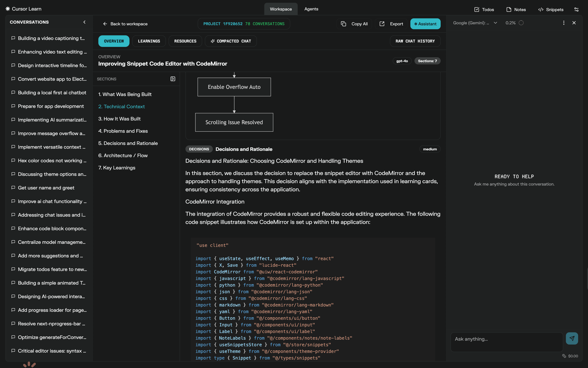Switch to the Learnings tab
The width and height of the screenshot is (588, 368).
149,41
